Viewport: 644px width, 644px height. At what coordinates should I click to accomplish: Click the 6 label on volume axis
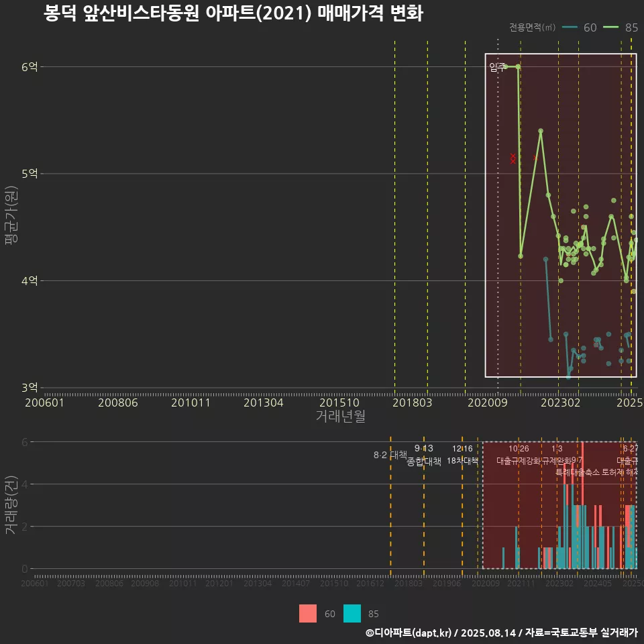pyautogui.click(x=25, y=442)
